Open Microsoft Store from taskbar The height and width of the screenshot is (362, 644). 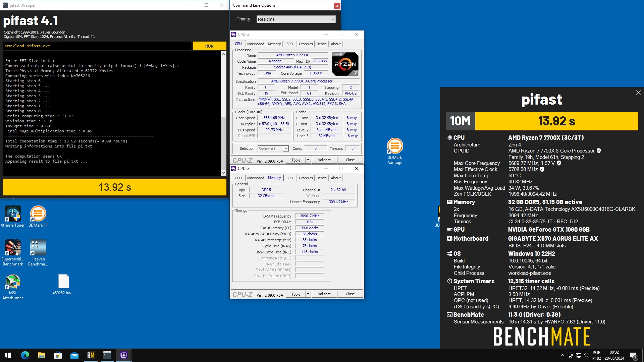click(58, 355)
